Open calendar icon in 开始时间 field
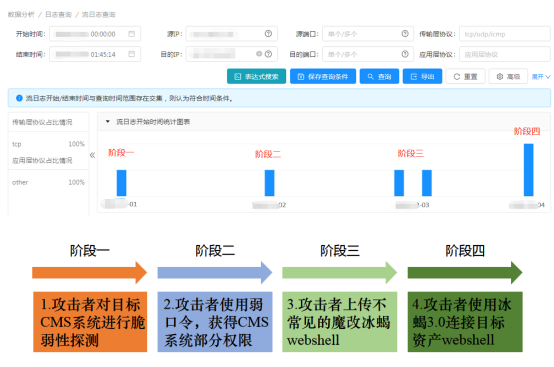The image size is (554, 367). [x=131, y=34]
